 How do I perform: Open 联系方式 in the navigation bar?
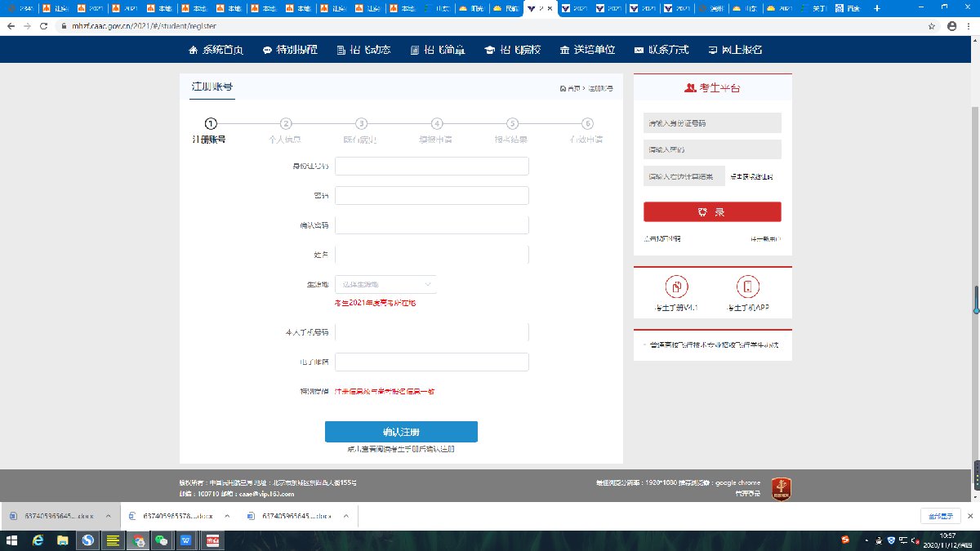point(661,50)
